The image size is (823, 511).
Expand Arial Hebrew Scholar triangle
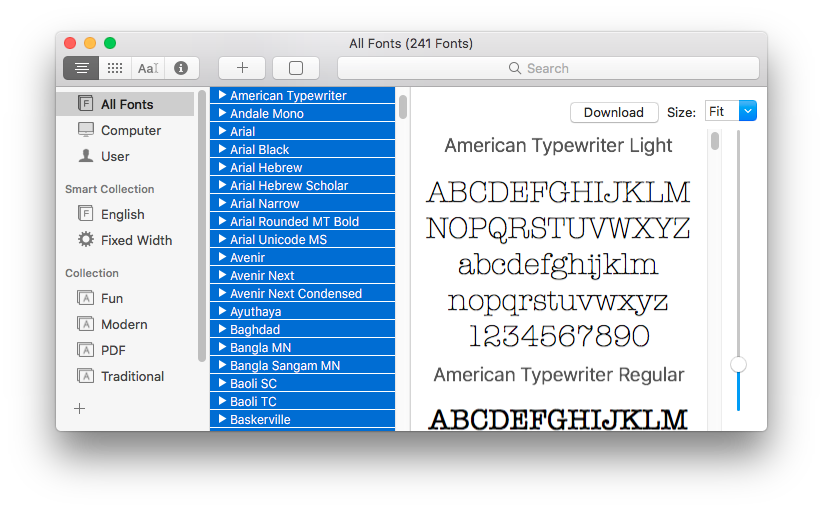point(222,185)
